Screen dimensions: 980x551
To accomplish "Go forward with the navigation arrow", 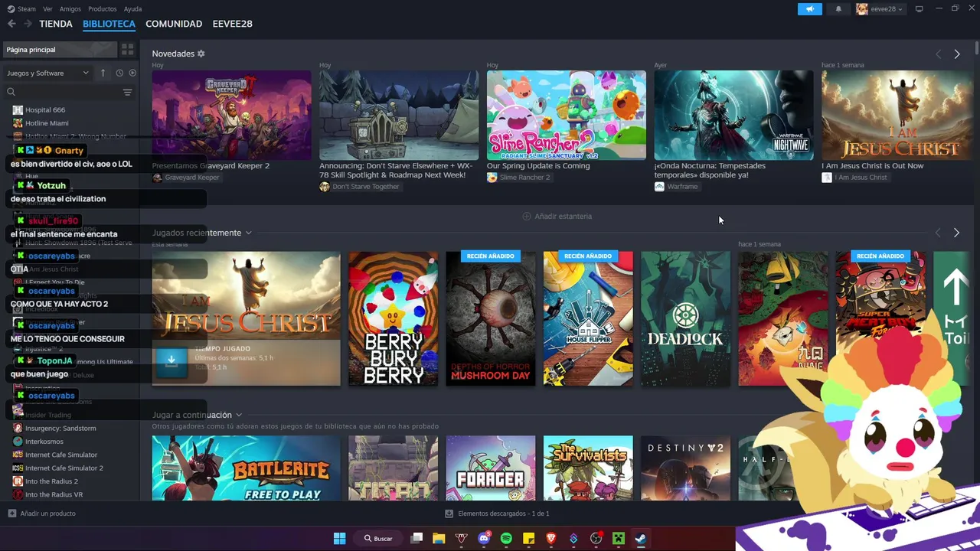I will pyautogui.click(x=28, y=24).
